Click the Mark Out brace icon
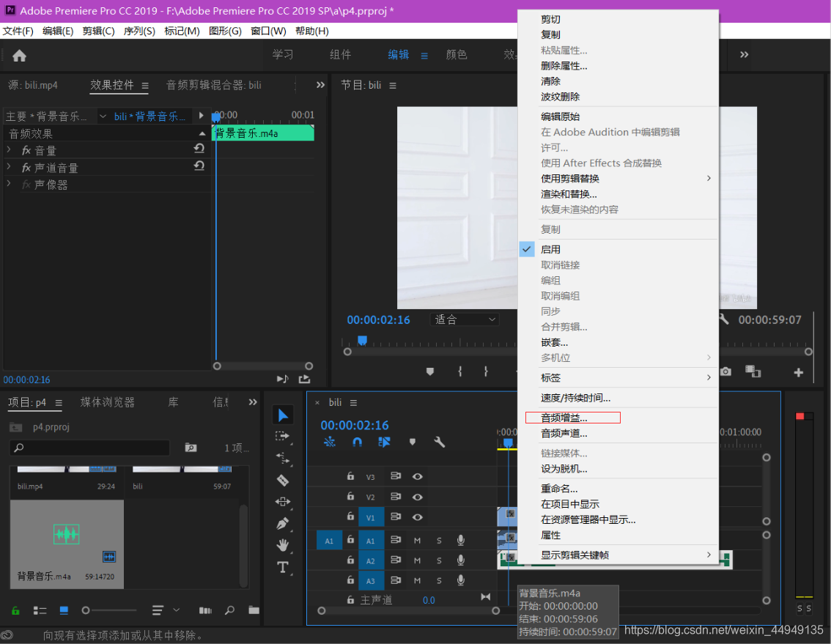Image resolution: width=831 pixels, height=644 pixels. 486,371
